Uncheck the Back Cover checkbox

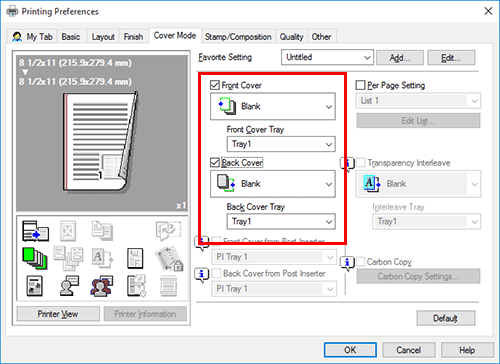click(x=215, y=162)
